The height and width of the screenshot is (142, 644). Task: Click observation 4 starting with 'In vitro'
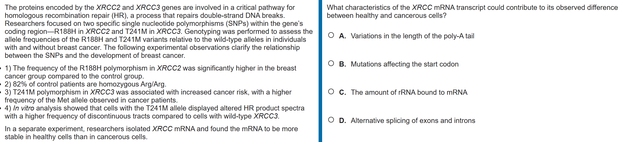tap(154, 112)
